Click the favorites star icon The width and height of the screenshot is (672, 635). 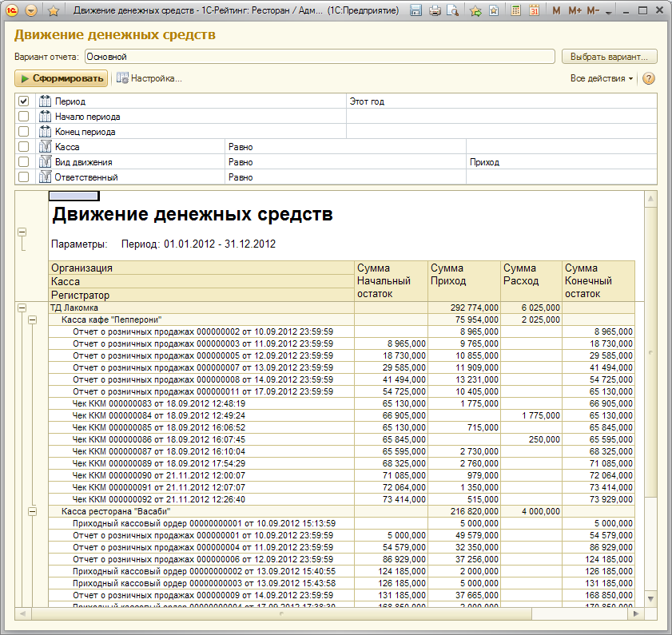[54, 11]
